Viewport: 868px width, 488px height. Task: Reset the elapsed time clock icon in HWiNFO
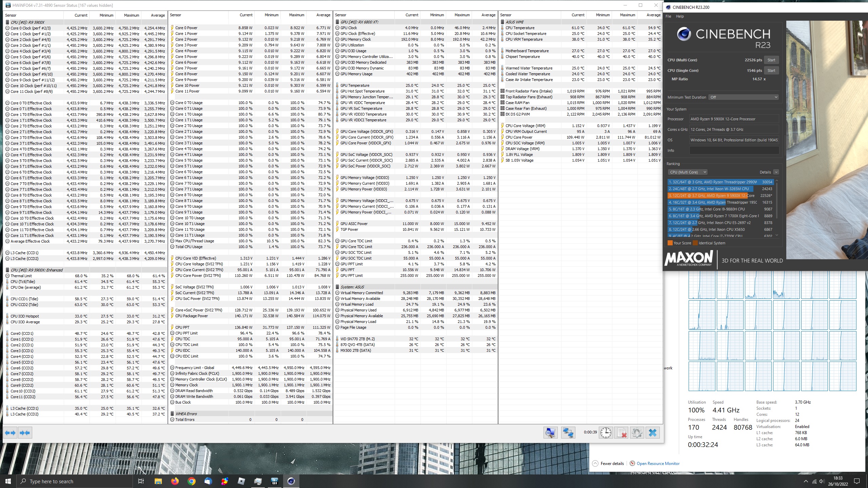[606, 432]
